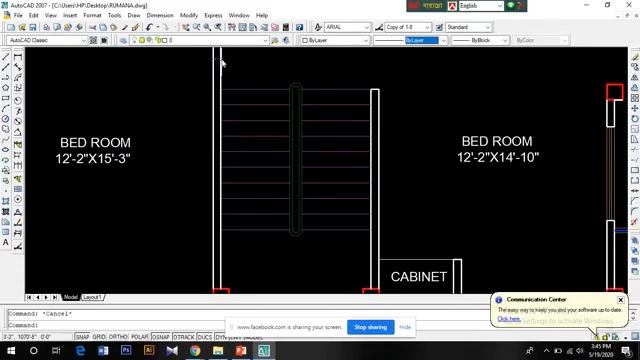The width and height of the screenshot is (640, 360).
Task: Click the Stop sharing button
Action: pos(371,327)
